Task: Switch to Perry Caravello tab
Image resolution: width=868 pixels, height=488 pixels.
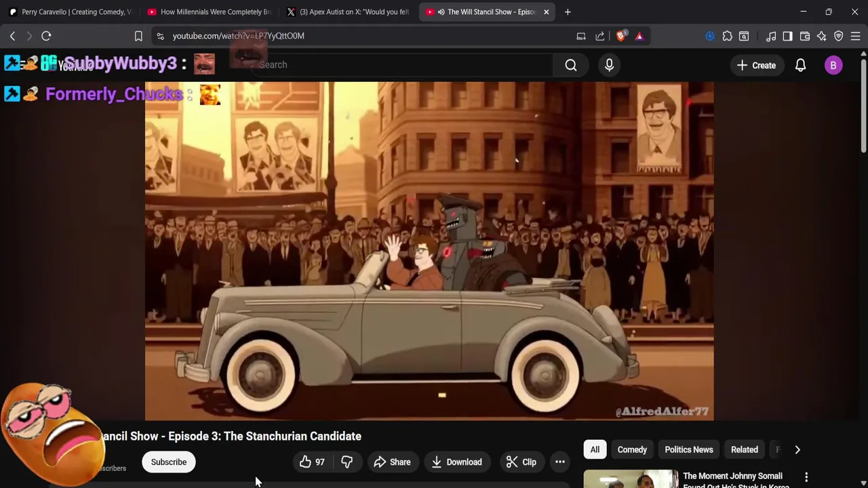Action: (69, 12)
